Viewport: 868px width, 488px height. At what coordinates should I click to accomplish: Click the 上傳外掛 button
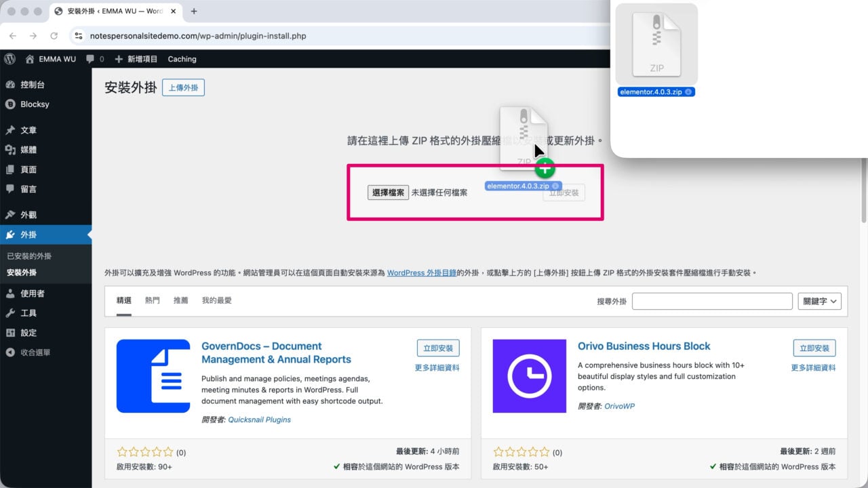tap(183, 87)
